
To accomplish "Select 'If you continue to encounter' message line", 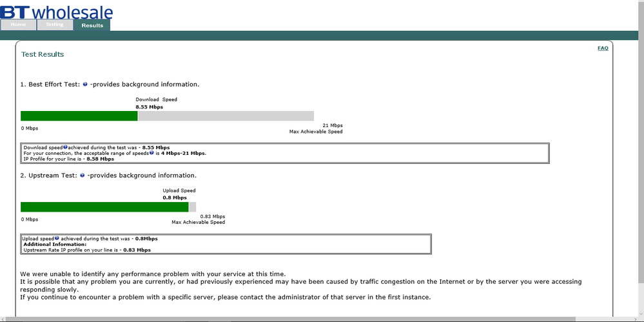I will point(226,297).
